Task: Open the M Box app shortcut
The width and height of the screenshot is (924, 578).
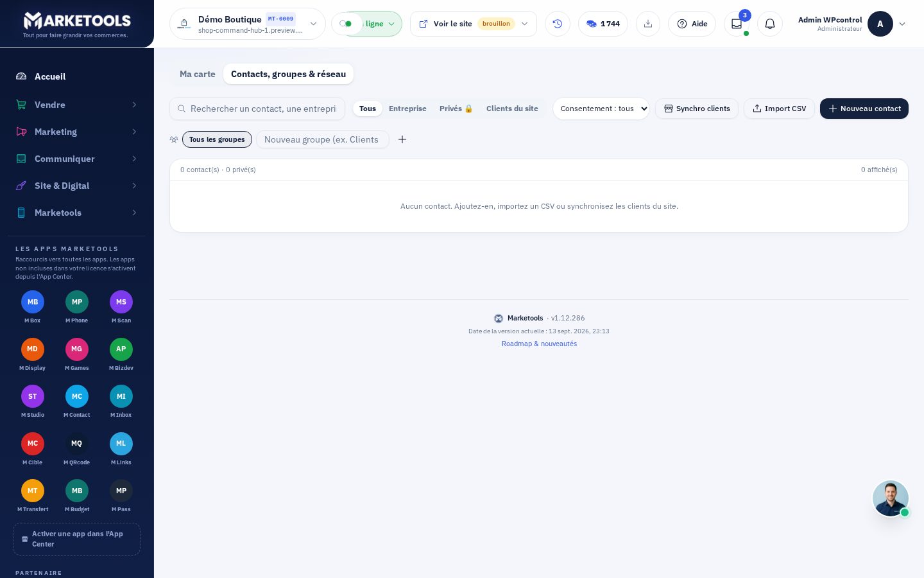Action: coord(32,308)
